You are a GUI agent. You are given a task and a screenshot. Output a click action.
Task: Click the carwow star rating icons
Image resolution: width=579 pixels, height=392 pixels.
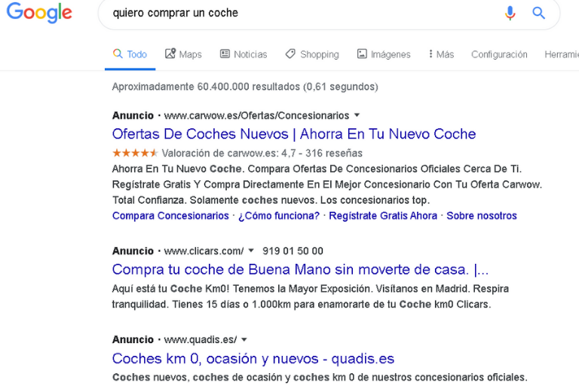coord(135,153)
